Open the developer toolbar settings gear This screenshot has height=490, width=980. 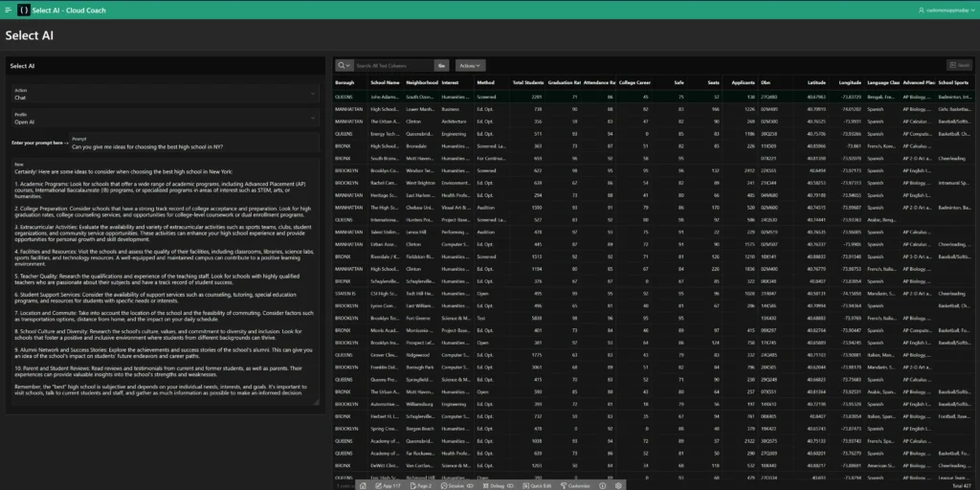click(x=619, y=485)
